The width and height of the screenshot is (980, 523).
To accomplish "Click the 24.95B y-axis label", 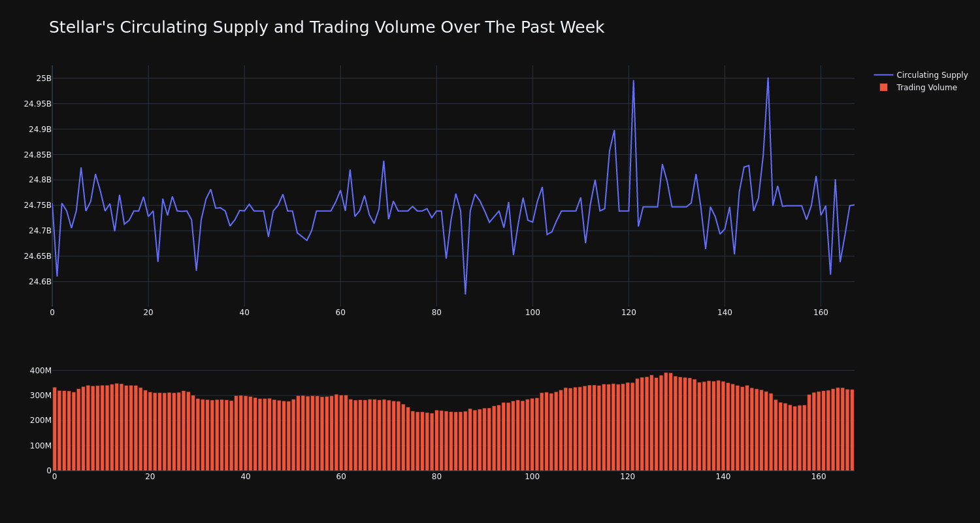I will 37,103.
